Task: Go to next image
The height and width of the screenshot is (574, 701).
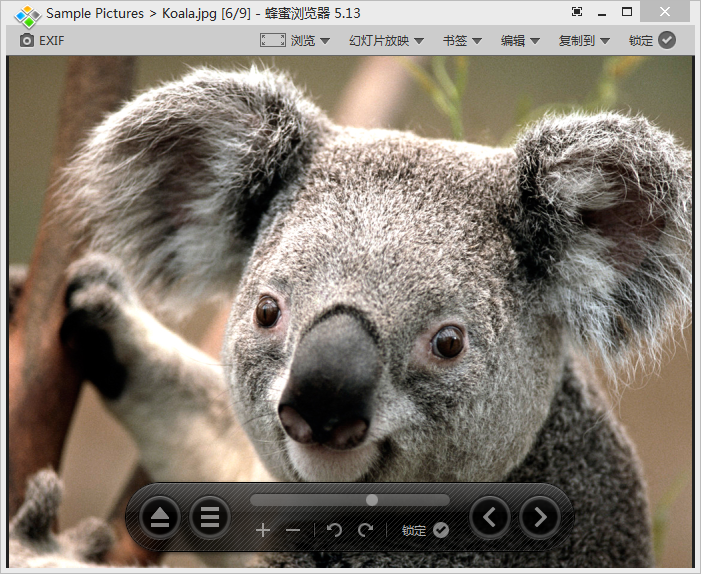Action: tap(540, 517)
